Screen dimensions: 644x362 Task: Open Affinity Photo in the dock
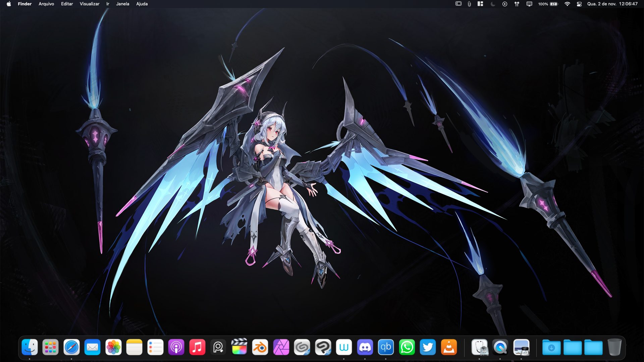click(x=281, y=347)
